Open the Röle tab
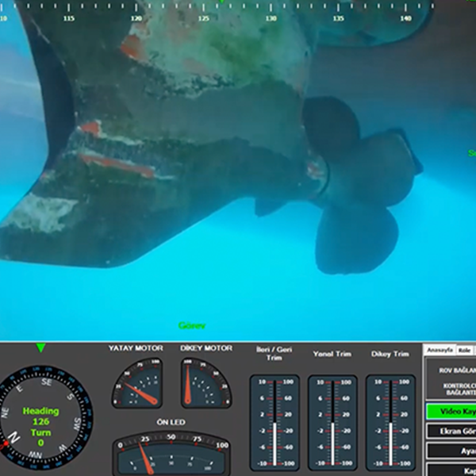This screenshot has width=476, height=476. coord(465,350)
